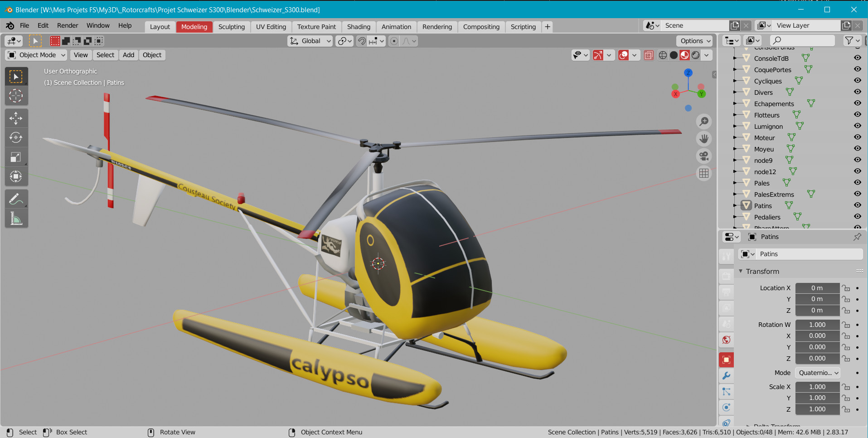Hide the Pales collection
Viewport: 868px width, 438px height.
point(858,182)
